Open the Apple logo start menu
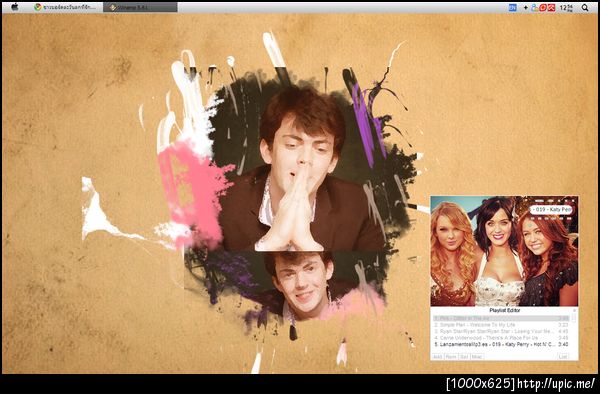600x394 pixels. (15, 7)
